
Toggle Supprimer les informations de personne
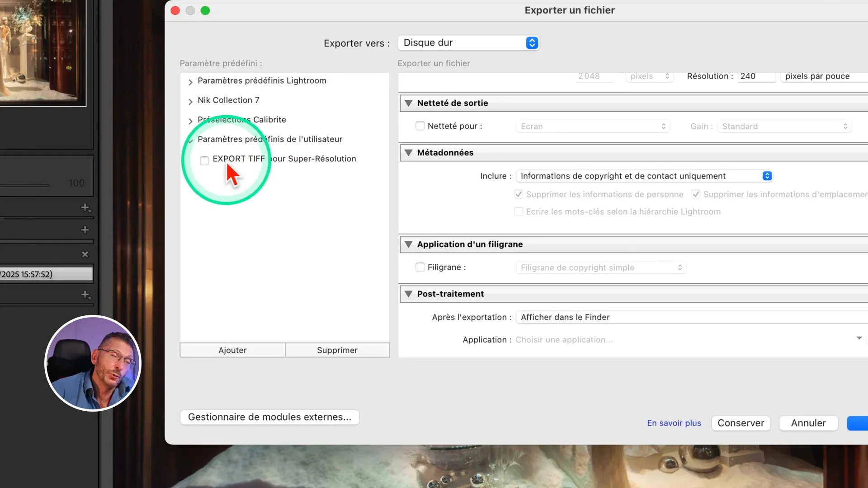(519, 194)
